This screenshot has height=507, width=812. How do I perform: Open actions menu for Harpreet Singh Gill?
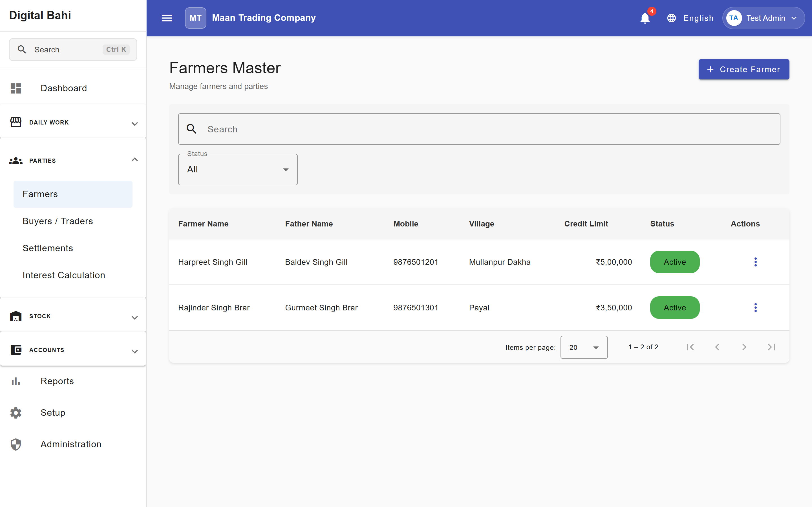(755, 262)
